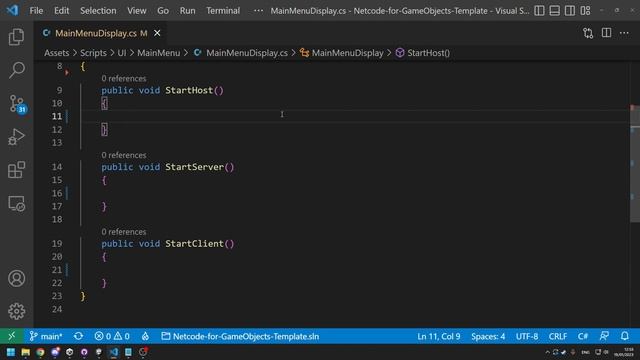Click Netcode-for-GameObjects-Template.sln project selector
Image resolution: width=640 pixels, height=360 pixels.
[240, 336]
